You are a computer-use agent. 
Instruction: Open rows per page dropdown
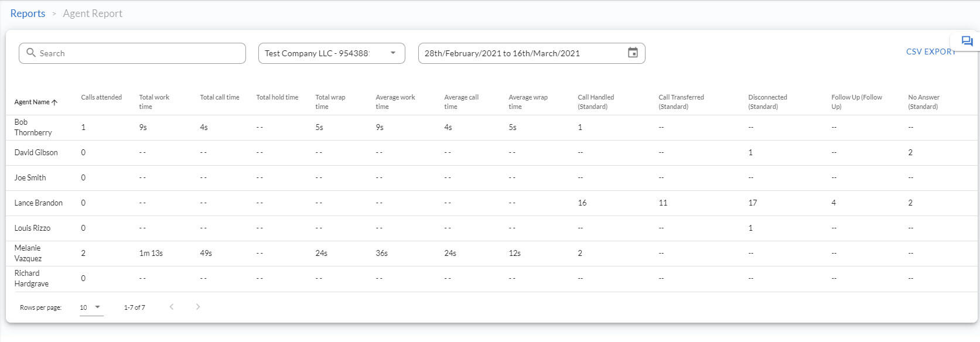point(91,307)
